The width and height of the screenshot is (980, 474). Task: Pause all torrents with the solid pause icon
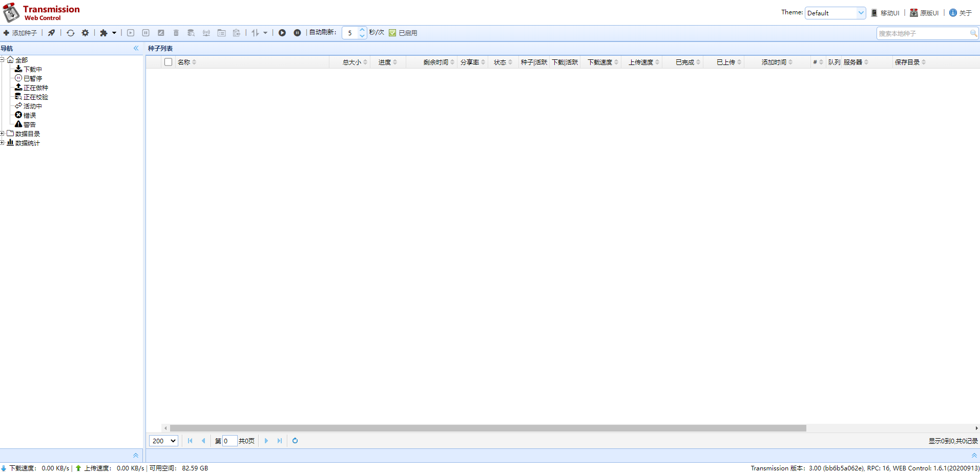coord(297,33)
